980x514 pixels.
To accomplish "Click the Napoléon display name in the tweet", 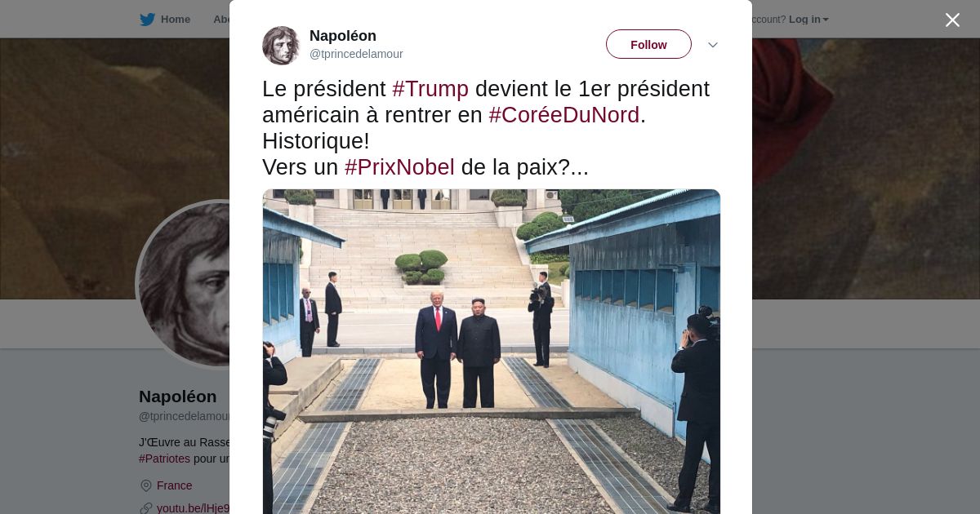I will pos(343,36).
